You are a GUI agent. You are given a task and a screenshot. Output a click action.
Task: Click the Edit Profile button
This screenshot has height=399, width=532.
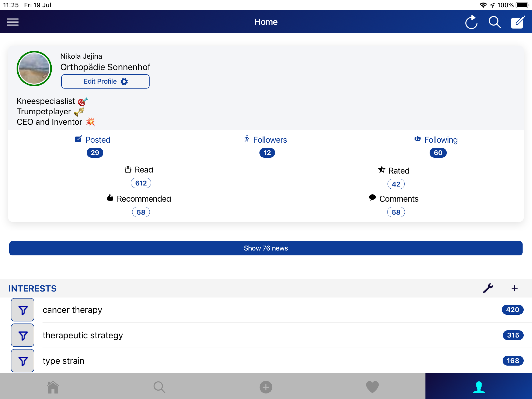pyautogui.click(x=105, y=81)
